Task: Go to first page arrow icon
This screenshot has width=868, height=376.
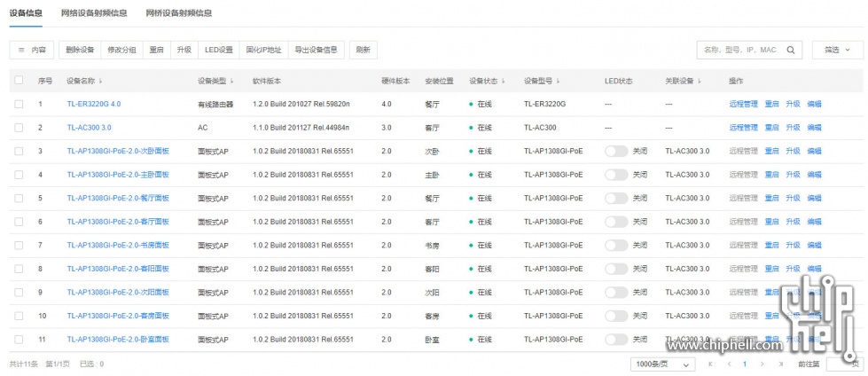Action: tap(710, 364)
